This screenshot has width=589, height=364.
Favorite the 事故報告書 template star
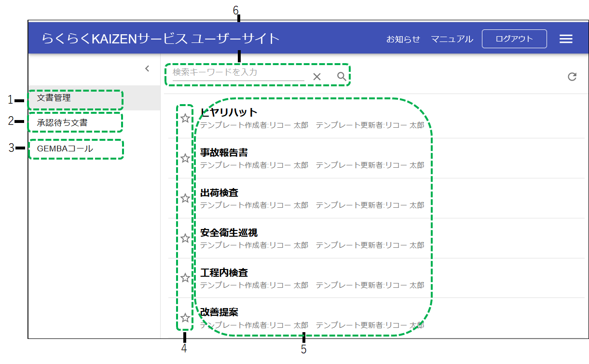point(186,158)
